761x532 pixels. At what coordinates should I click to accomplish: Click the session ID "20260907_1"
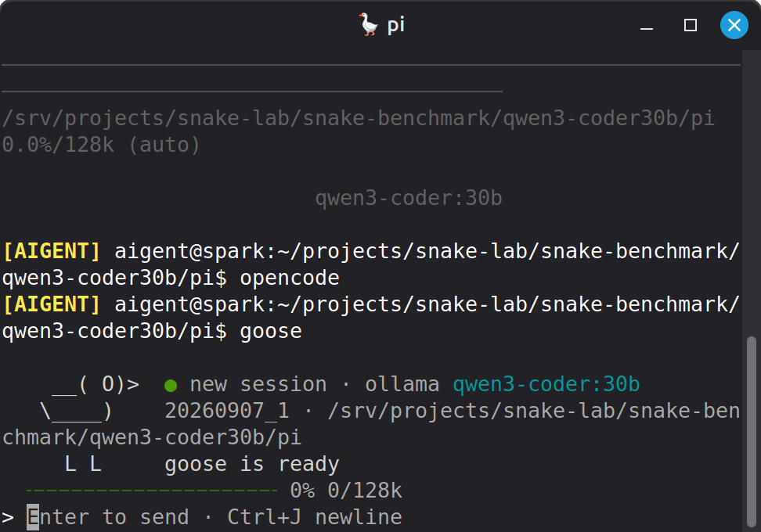click(226, 412)
